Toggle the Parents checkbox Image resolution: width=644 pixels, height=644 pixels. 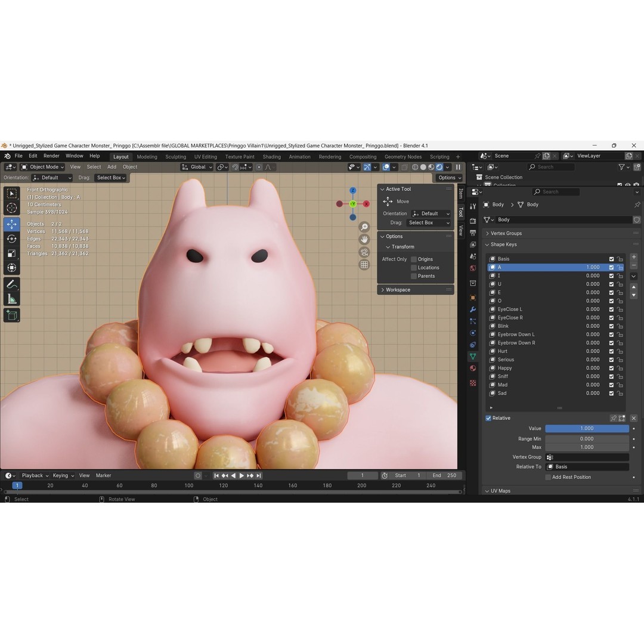(x=414, y=276)
